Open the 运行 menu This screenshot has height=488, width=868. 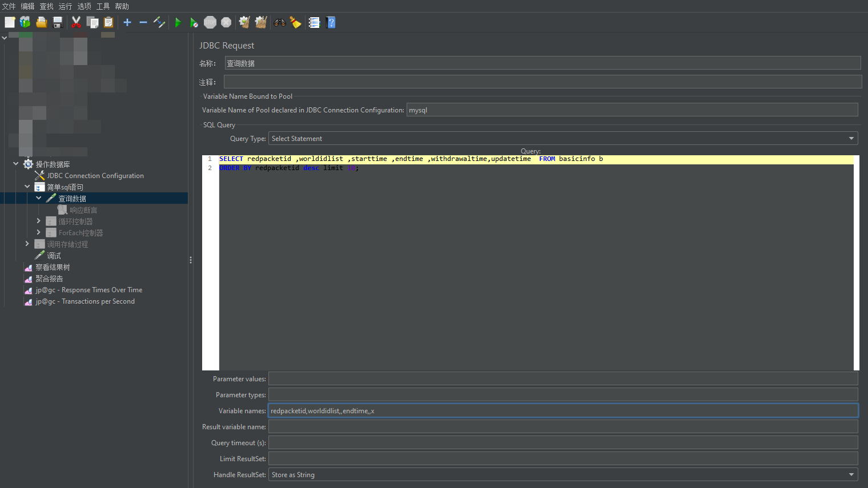[x=65, y=6]
